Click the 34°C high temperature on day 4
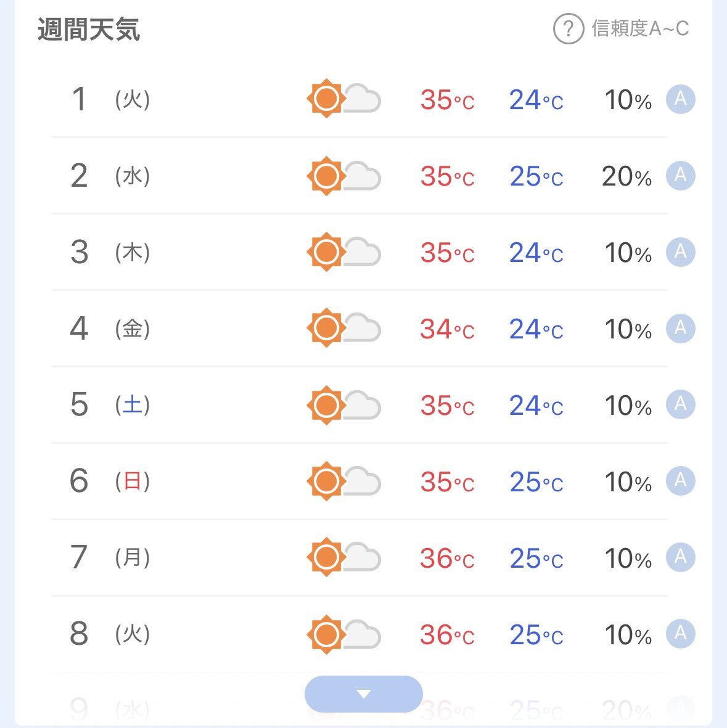727x728 pixels. coord(447,329)
